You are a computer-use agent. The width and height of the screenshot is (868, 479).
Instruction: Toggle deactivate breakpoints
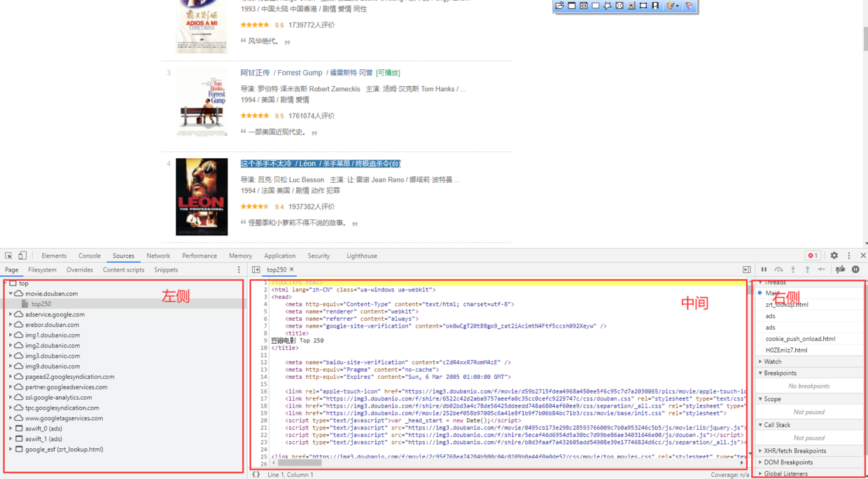[x=841, y=270]
